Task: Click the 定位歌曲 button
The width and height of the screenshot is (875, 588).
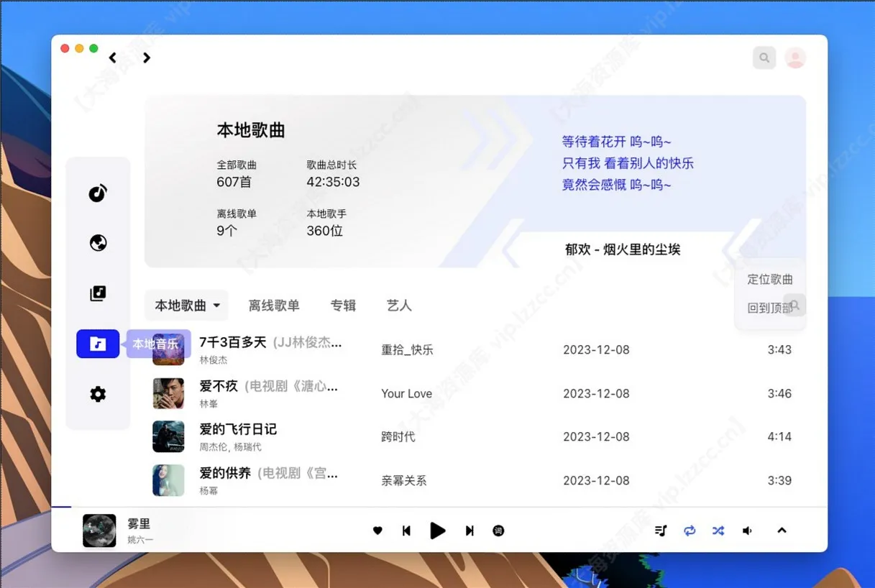Action: tap(769, 280)
